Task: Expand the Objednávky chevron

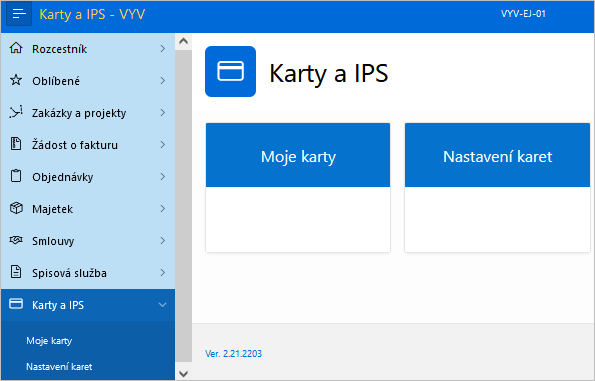Action: (x=162, y=176)
